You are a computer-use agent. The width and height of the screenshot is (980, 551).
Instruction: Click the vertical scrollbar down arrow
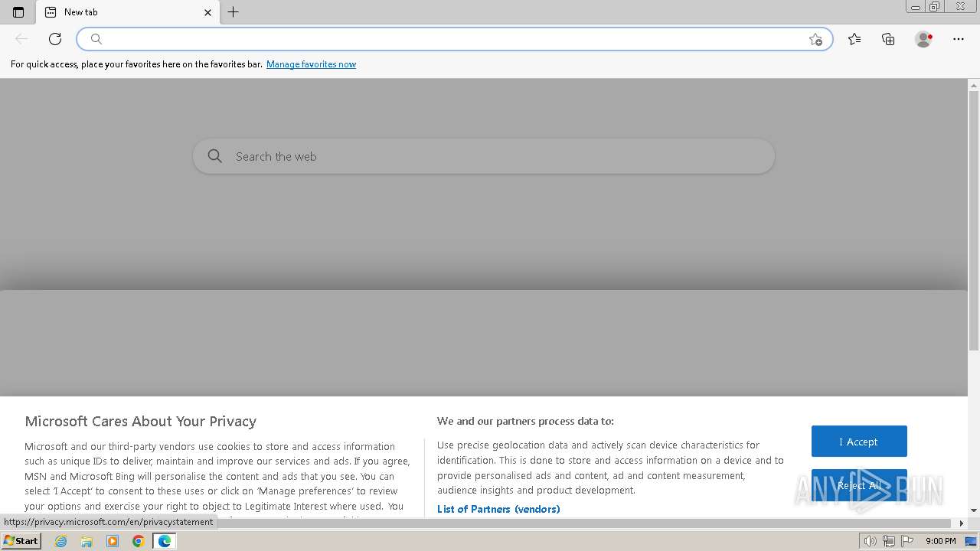coord(974,510)
